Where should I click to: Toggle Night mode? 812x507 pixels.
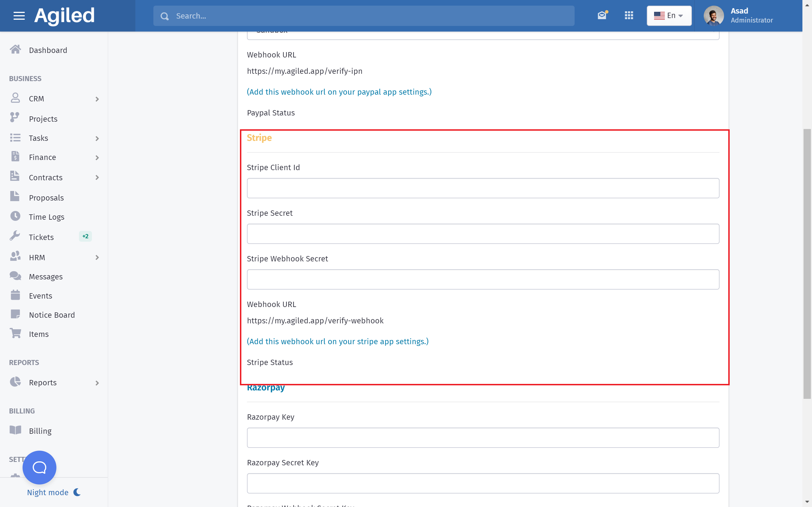[54, 492]
